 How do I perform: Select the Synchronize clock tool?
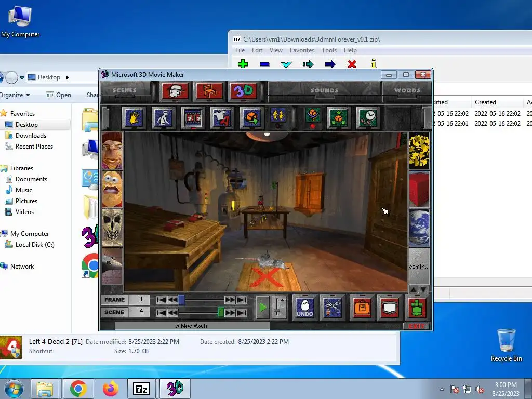[x=368, y=117]
